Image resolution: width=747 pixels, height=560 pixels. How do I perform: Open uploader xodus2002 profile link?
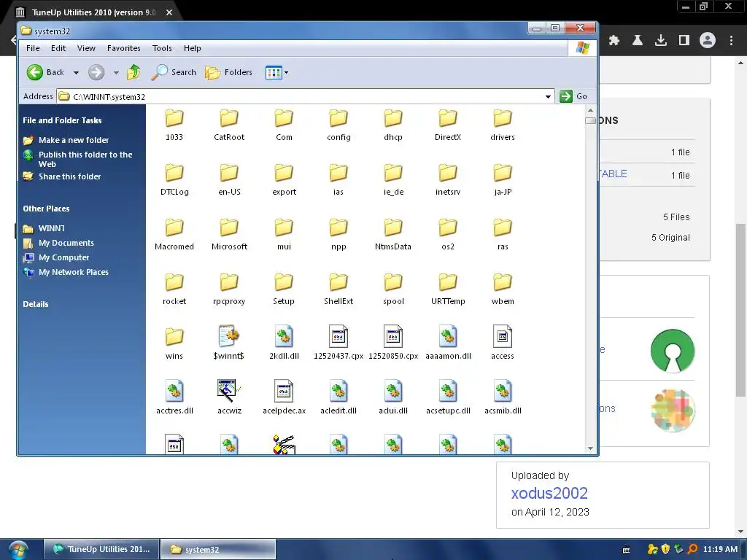pyautogui.click(x=549, y=494)
